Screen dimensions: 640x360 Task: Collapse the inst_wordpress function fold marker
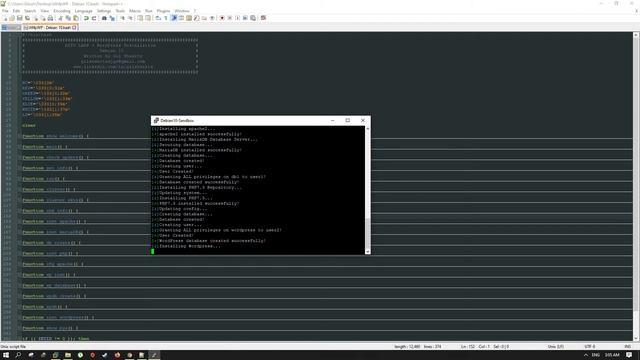pos(20,317)
